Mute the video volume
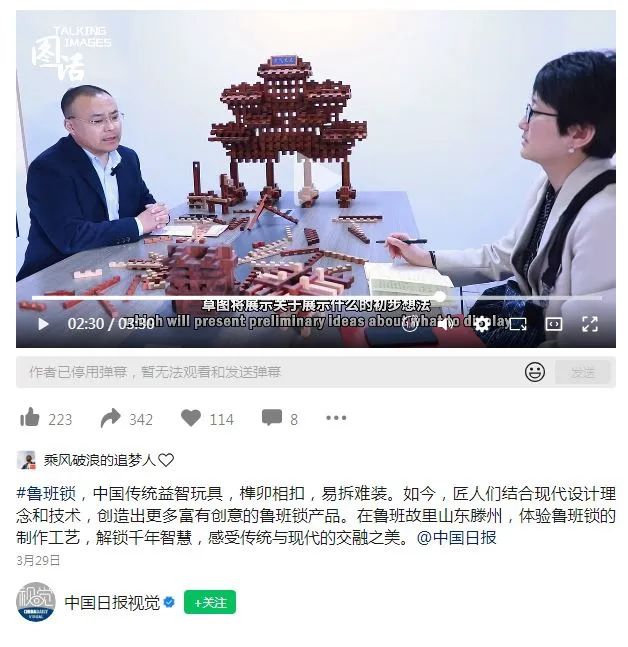This screenshot has width=628, height=647. tap(445, 324)
